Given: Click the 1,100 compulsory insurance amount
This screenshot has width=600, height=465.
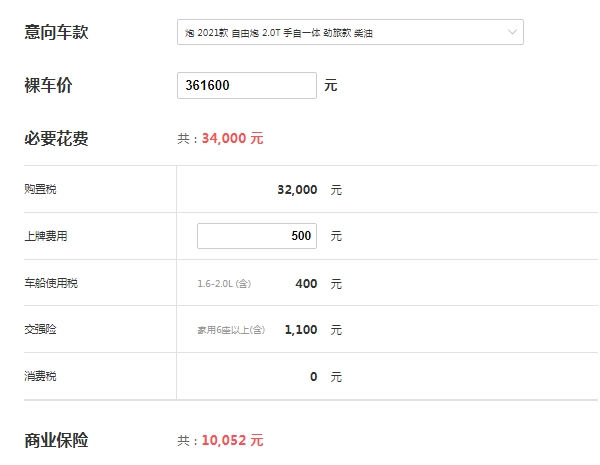Looking at the screenshot, I should pyautogui.click(x=301, y=330).
